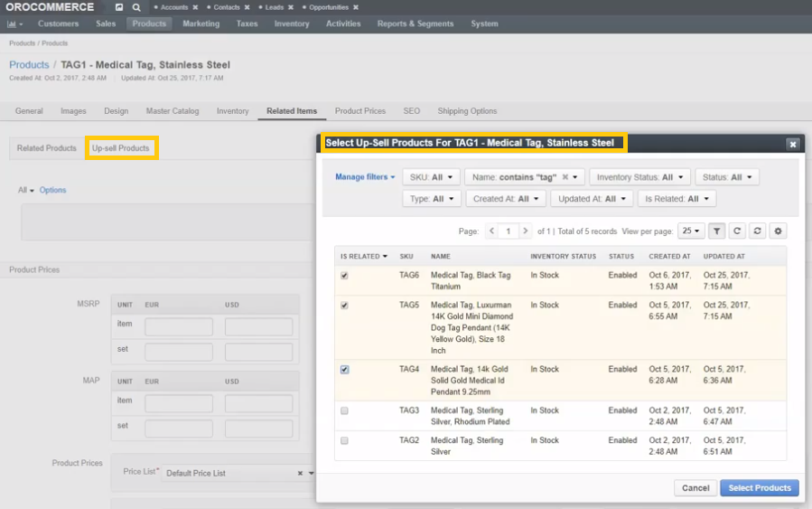Close the pinned Opportunities tab

point(356,7)
